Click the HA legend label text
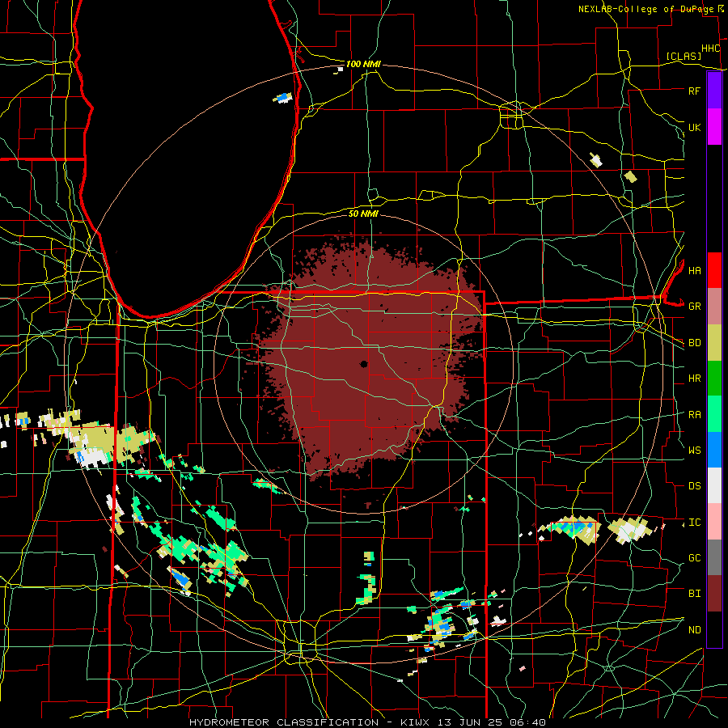The height and width of the screenshot is (728, 728). pos(694,271)
